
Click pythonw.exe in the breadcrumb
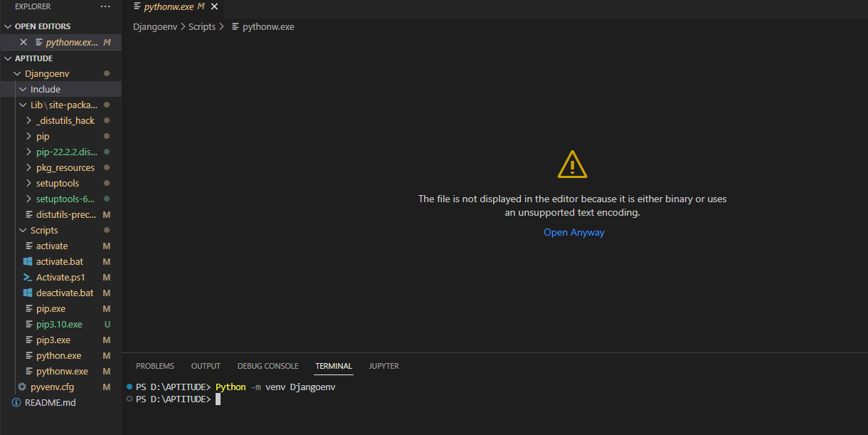[268, 27]
